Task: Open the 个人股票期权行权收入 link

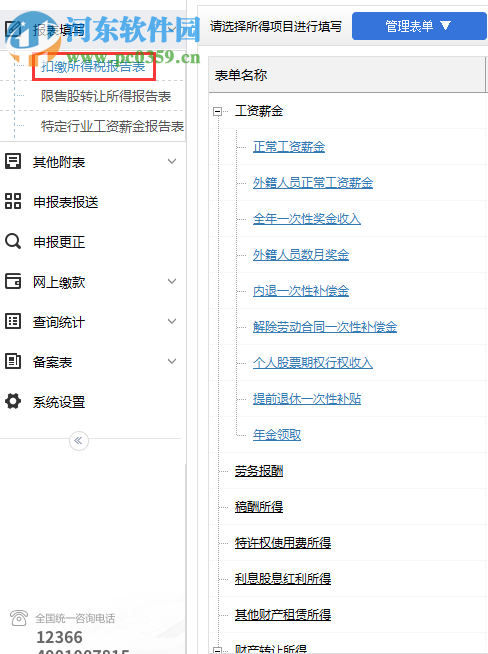Action: (x=313, y=362)
